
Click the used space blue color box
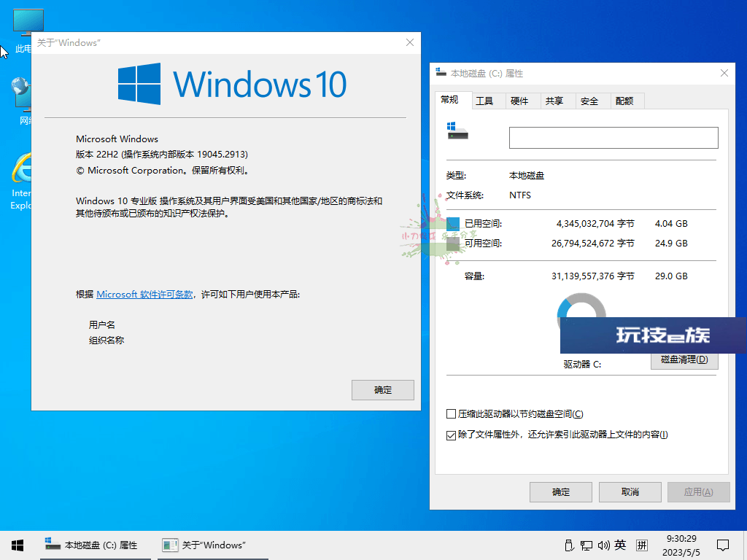tap(453, 223)
